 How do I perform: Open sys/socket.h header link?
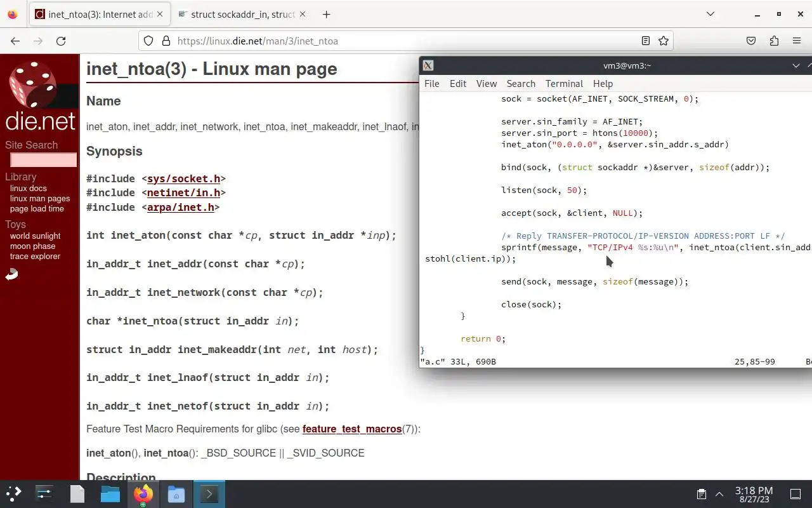[183, 179]
